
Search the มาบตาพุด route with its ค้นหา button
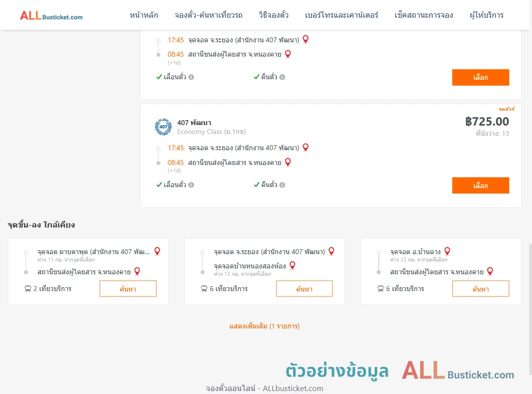[128, 289]
